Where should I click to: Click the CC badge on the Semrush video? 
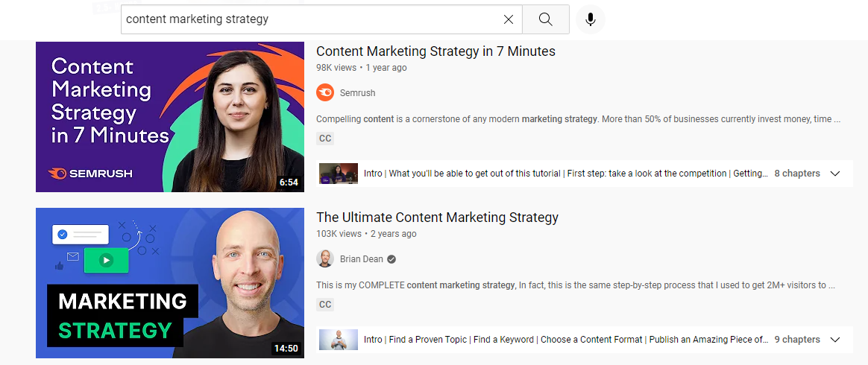(x=325, y=139)
